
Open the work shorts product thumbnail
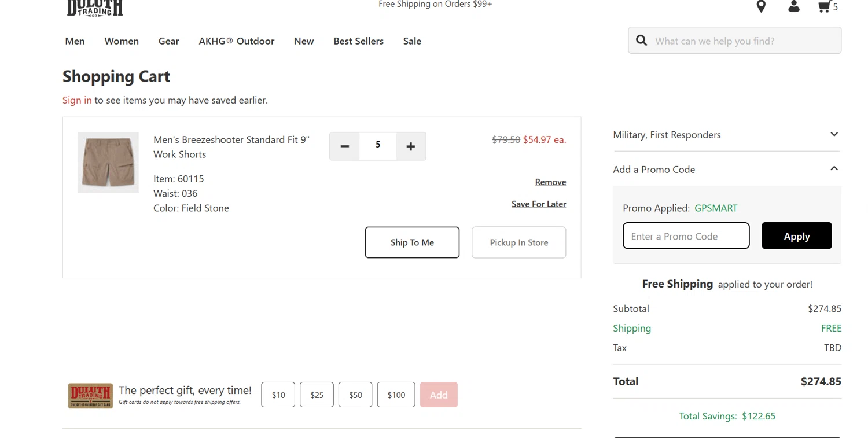pos(108,162)
